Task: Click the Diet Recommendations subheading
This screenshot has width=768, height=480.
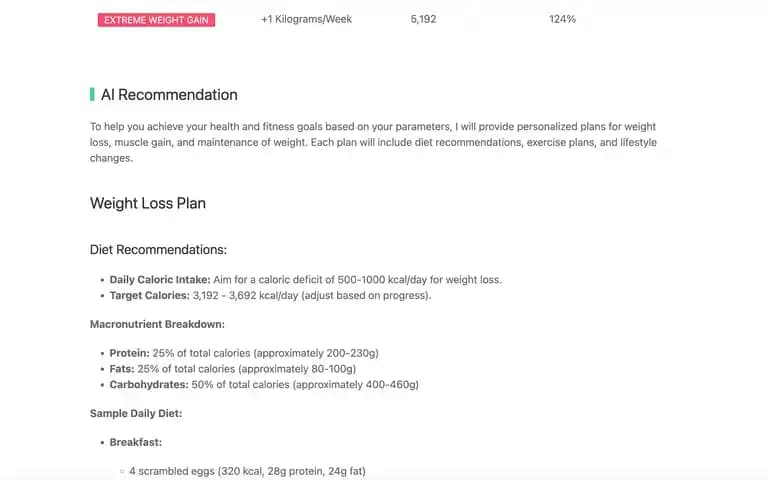Action: (158, 250)
